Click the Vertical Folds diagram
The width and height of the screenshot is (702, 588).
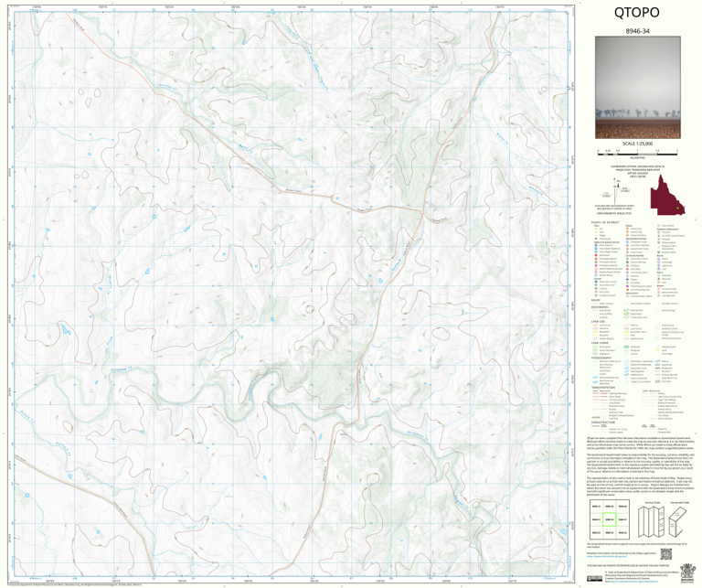click(652, 523)
